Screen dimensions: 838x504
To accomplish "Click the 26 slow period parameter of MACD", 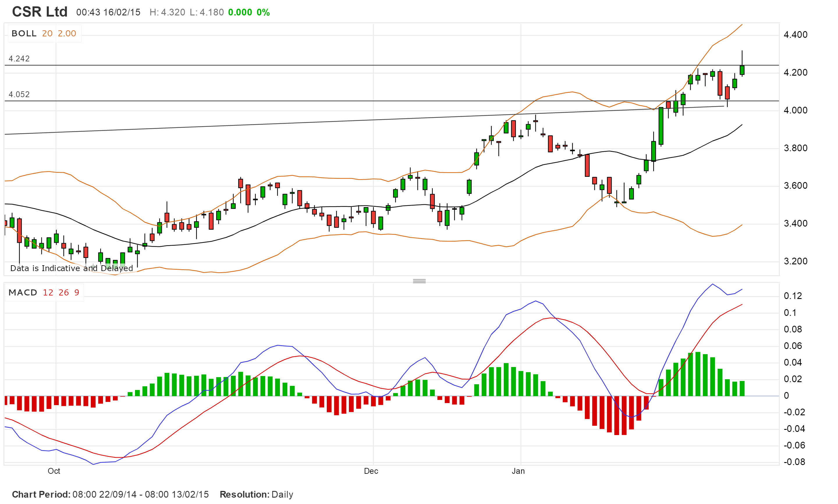I will (63, 292).
